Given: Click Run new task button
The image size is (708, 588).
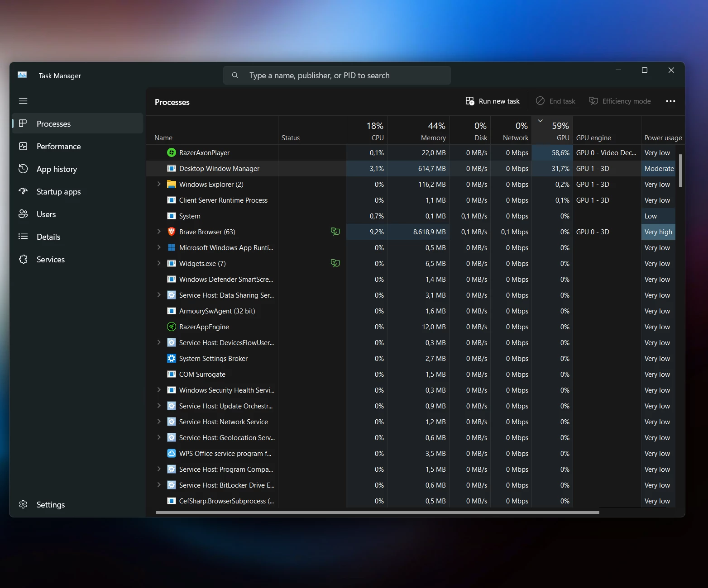Looking at the screenshot, I should tap(493, 101).
